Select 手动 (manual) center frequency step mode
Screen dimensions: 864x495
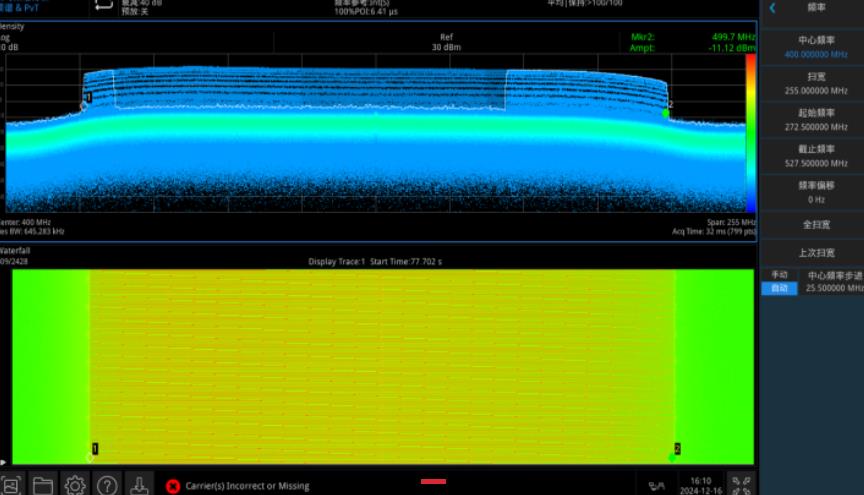coord(779,274)
